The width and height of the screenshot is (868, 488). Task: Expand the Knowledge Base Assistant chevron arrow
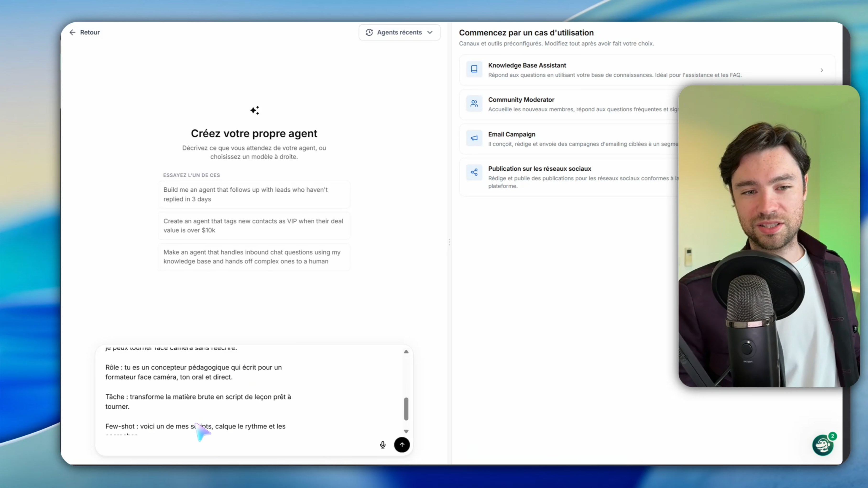pos(822,70)
